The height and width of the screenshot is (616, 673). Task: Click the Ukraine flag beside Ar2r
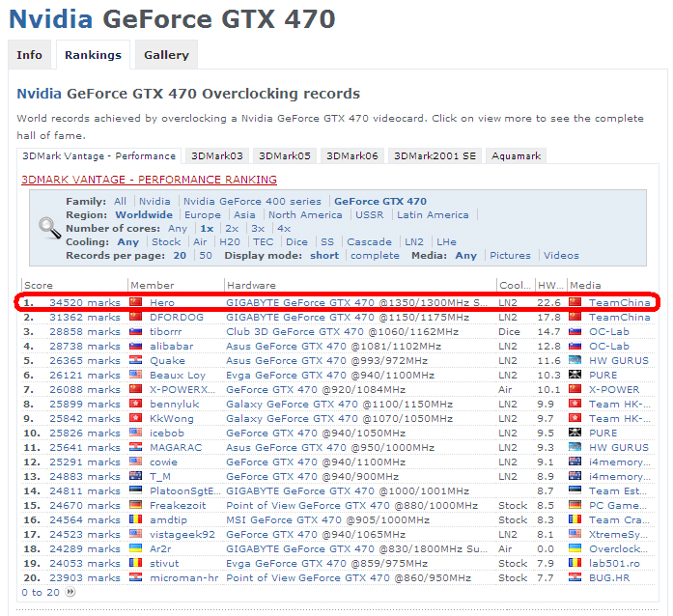[135, 548]
